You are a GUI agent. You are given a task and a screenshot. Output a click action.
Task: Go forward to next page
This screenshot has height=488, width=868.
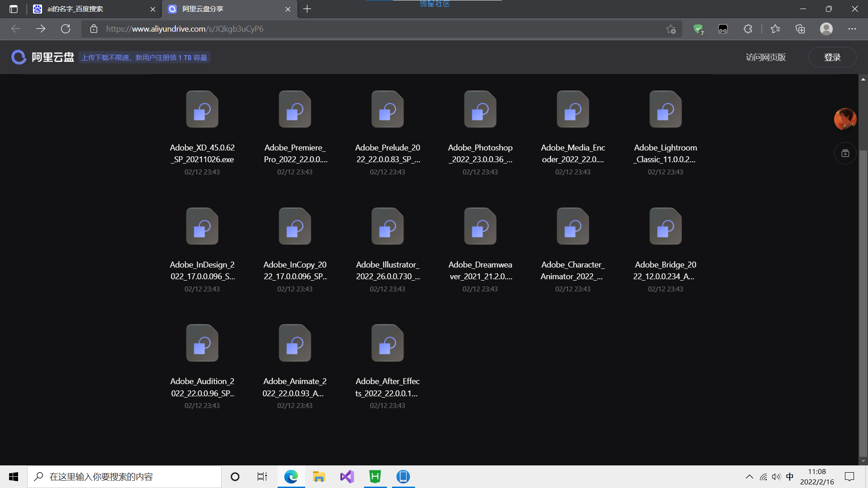point(41,29)
